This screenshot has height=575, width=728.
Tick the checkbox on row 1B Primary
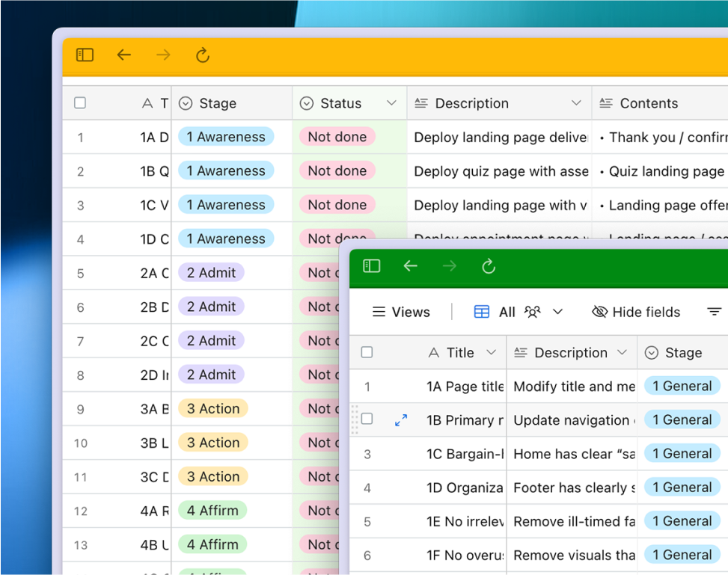tap(367, 419)
